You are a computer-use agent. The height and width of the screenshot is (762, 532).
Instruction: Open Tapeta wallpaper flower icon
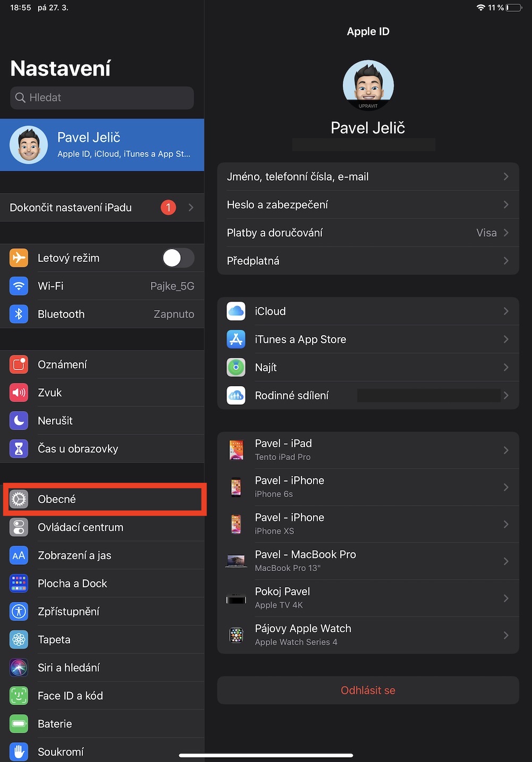click(x=19, y=640)
